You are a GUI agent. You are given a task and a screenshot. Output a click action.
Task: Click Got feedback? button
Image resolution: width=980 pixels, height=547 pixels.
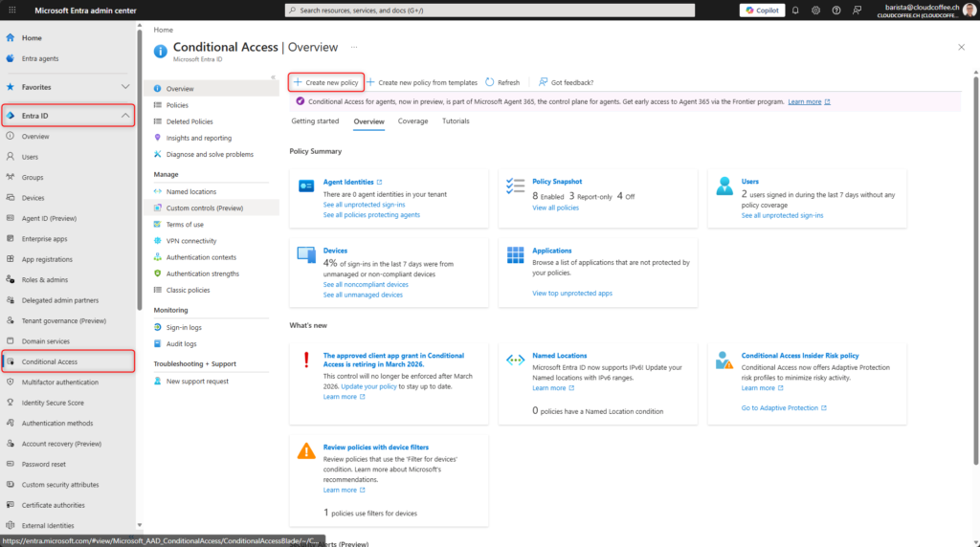point(567,82)
